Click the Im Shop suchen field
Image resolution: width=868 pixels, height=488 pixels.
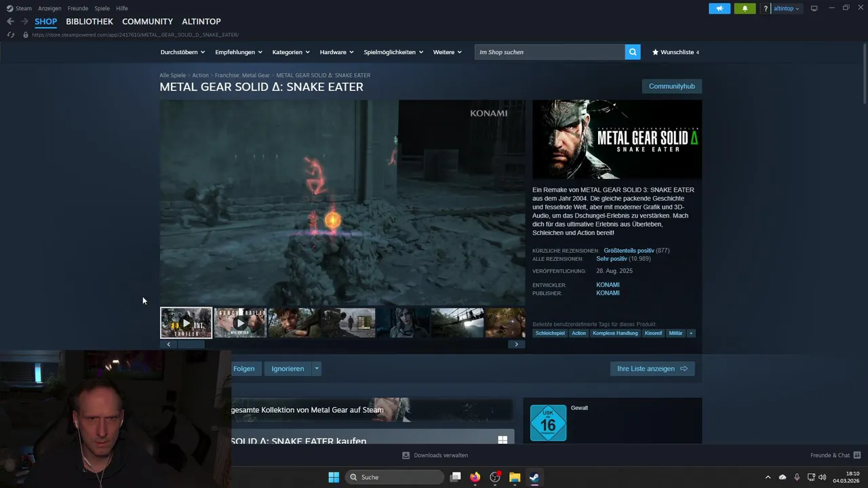pyautogui.click(x=550, y=52)
